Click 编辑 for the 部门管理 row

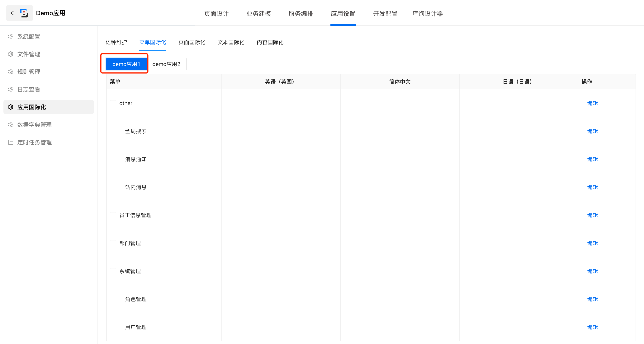[593, 243]
